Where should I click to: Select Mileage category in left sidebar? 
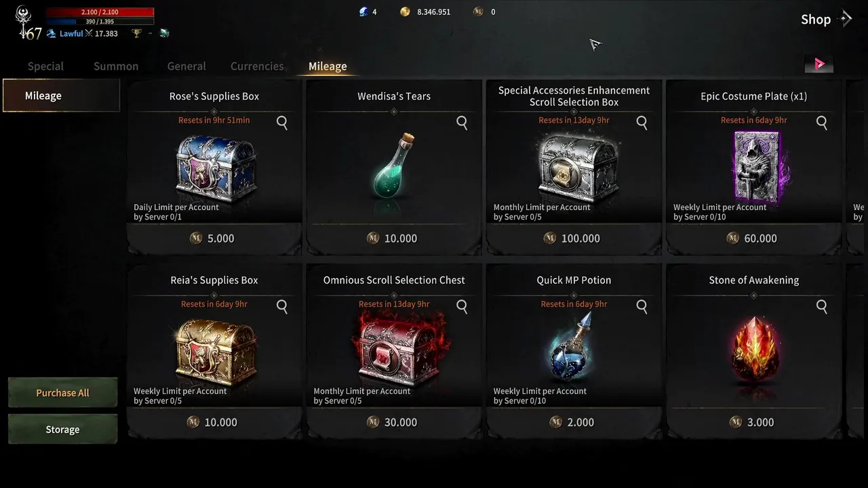click(61, 96)
